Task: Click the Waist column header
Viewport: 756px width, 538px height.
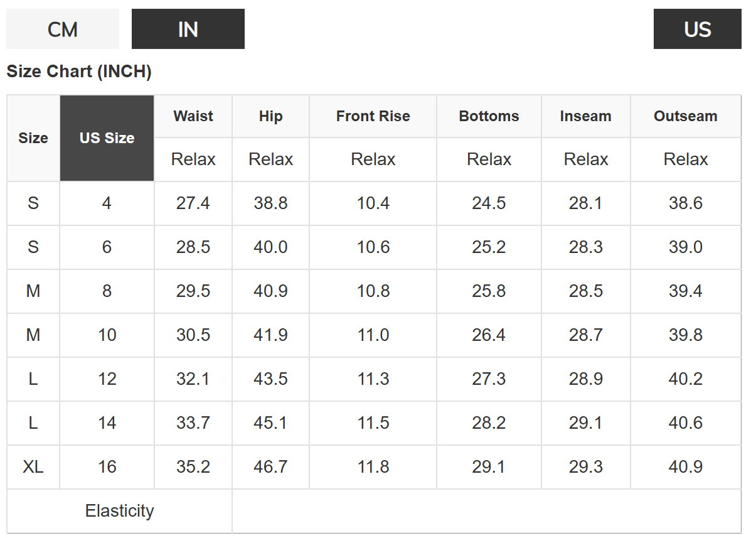Action: [x=193, y=116]
